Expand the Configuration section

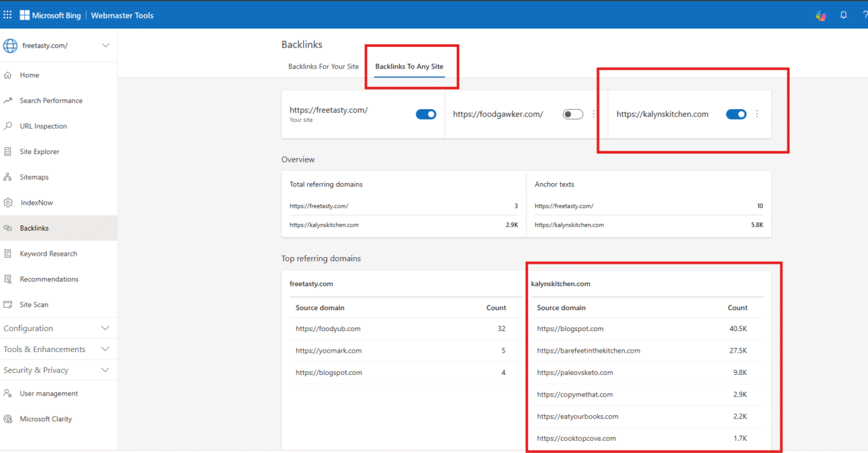[58, 328]
